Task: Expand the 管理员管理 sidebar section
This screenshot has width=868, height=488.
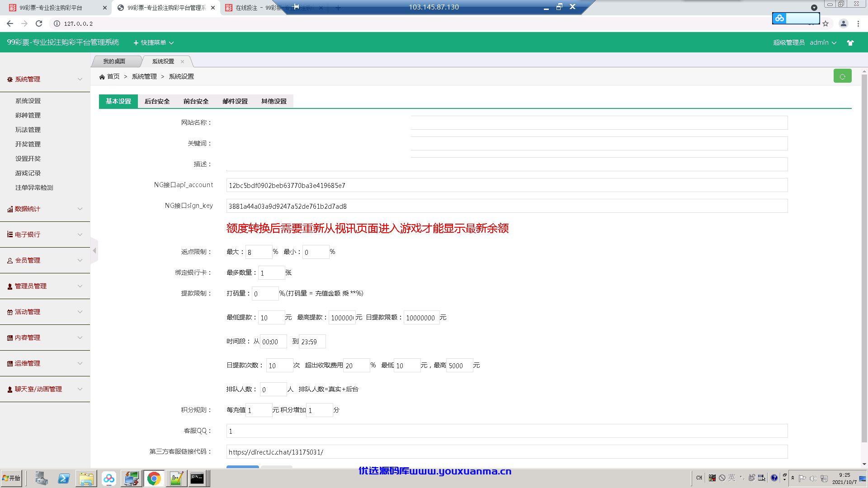Action: click(45, 286)
